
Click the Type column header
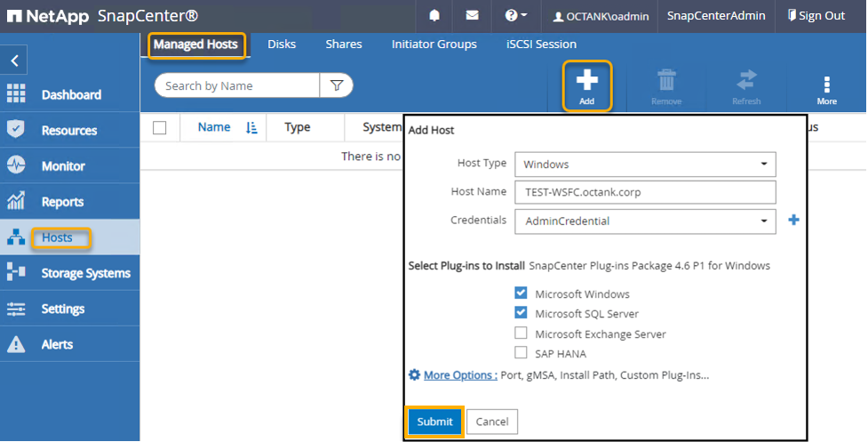(x=298, y=127)
